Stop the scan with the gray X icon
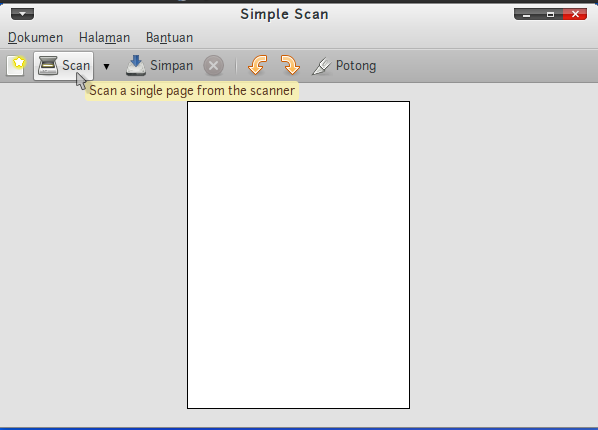The height and width of the screenshot is (430, 598). (214, 66)
